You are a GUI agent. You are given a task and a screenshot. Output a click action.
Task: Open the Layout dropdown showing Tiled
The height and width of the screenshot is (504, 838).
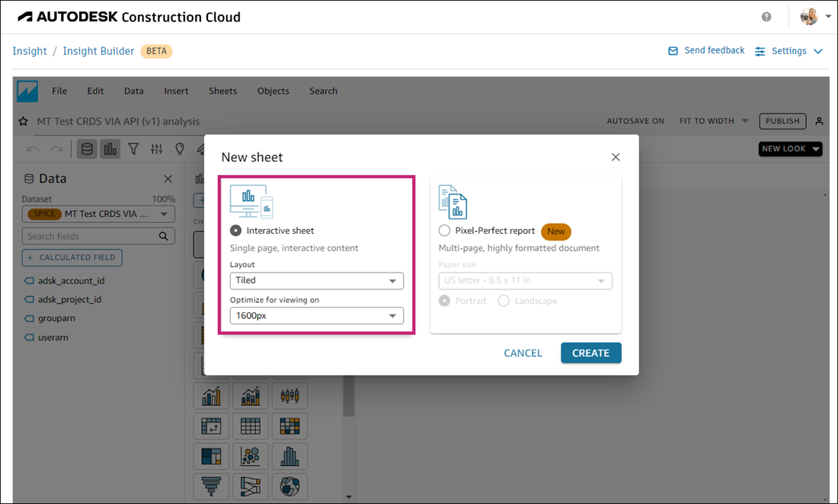(316, 281)
